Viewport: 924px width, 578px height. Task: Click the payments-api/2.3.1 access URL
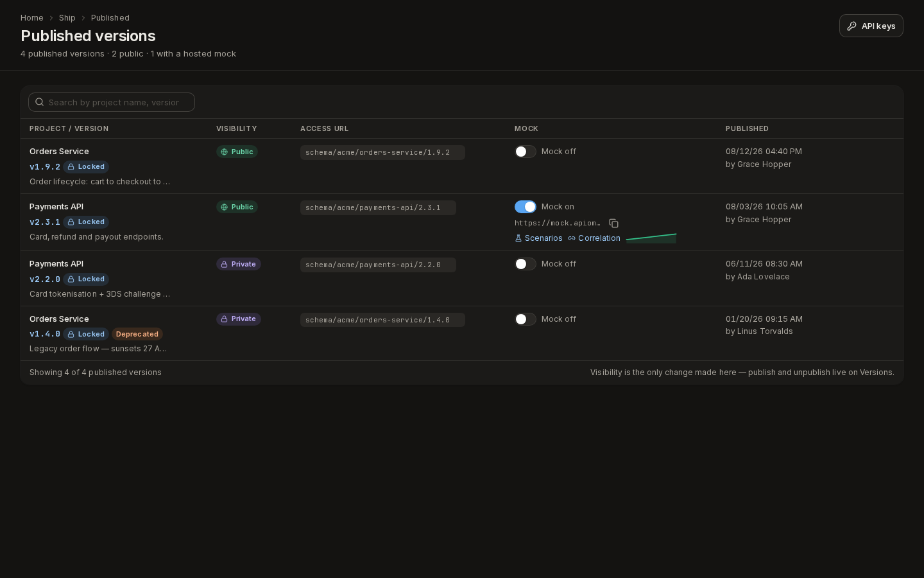click(x=378, y=208)
